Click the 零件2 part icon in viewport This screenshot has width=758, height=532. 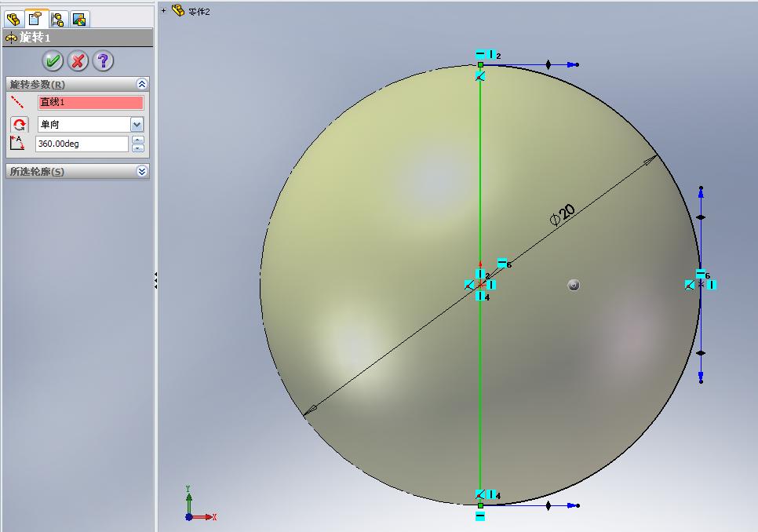[x=178, y=10]
